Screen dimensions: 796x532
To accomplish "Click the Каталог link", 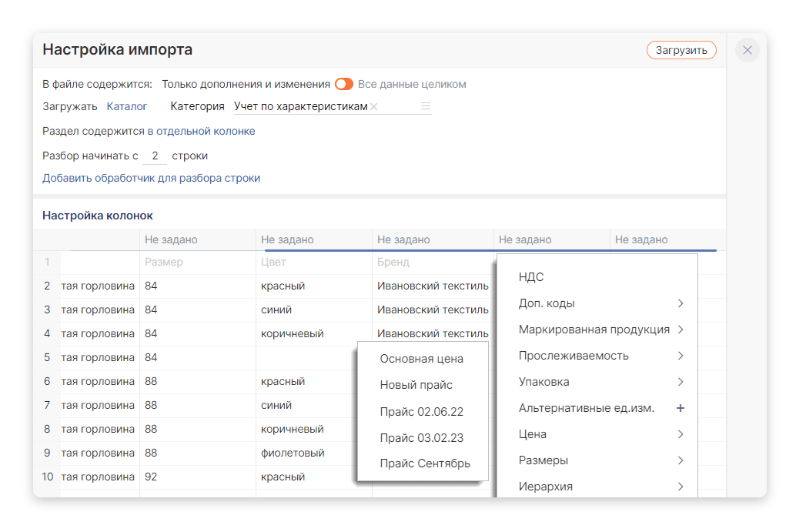I will [127, 107].
